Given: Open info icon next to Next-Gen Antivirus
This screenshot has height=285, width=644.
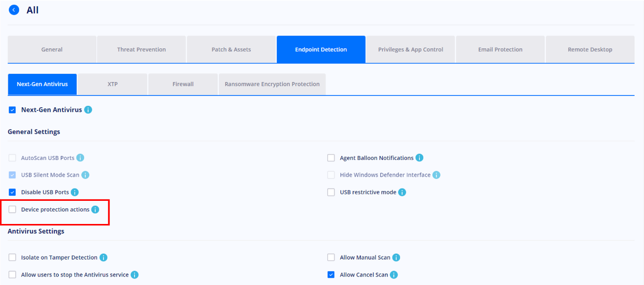Looking at the screenshot, I should (x=88, y=110).
